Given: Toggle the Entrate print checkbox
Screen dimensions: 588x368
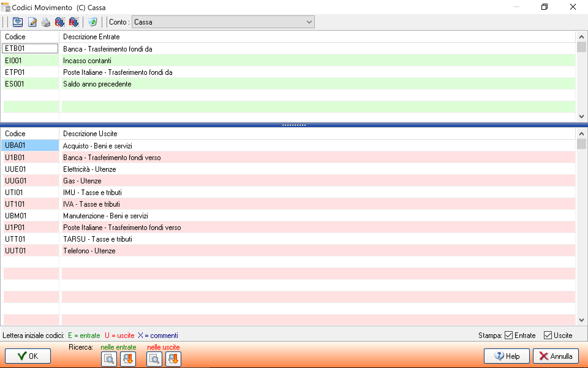Looking at the screenshot, I should pyautogui.click(x=509, y=335).
